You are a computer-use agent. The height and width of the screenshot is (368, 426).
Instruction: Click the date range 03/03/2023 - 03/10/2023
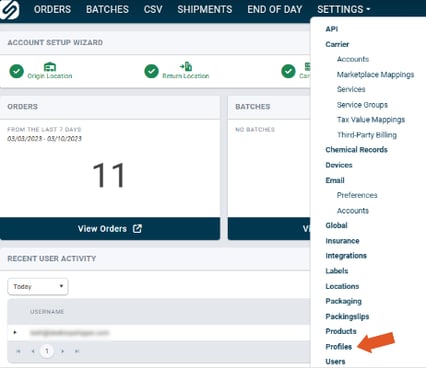44,139
